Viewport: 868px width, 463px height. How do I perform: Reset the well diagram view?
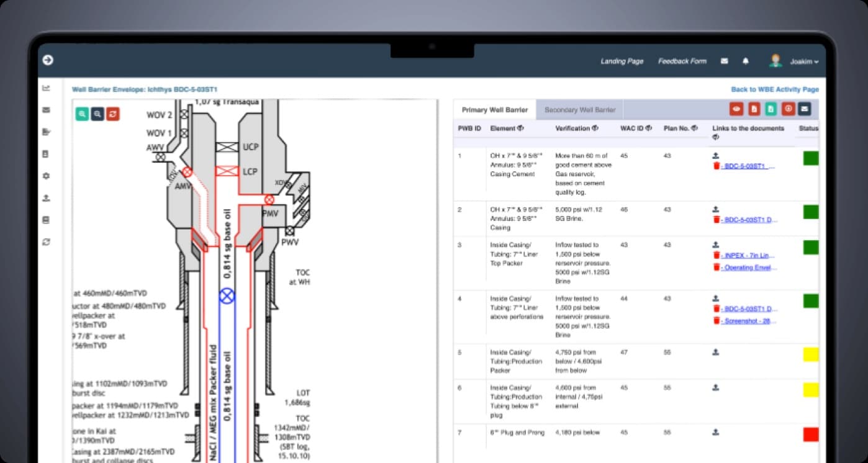pyautogui.click(x=112, y=114)
